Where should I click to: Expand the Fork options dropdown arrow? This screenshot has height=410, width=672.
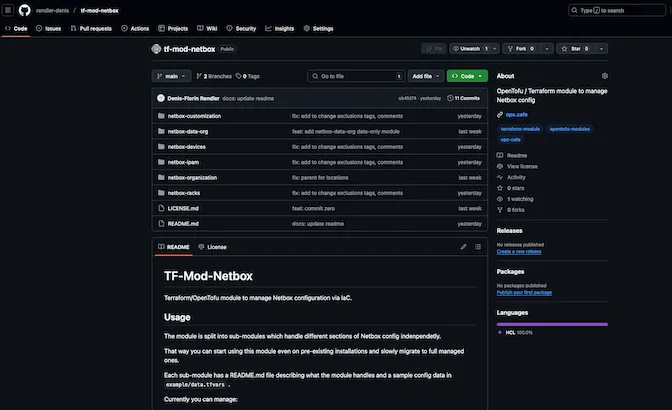(547, 49)
